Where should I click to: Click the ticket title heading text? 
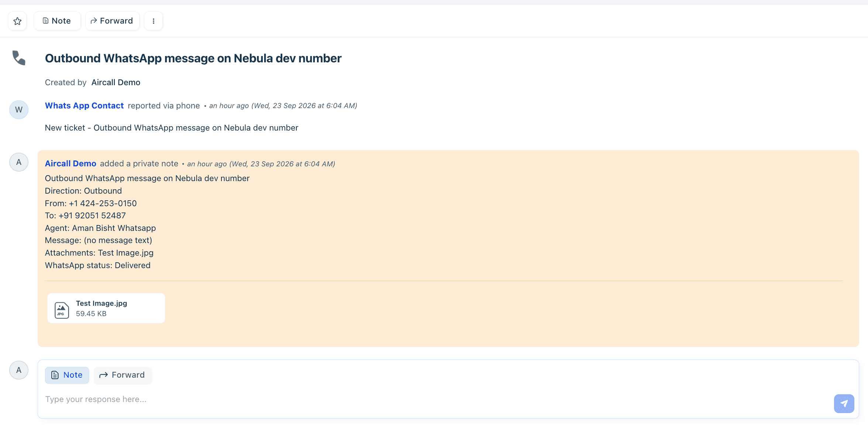click(x=193, y=58)
